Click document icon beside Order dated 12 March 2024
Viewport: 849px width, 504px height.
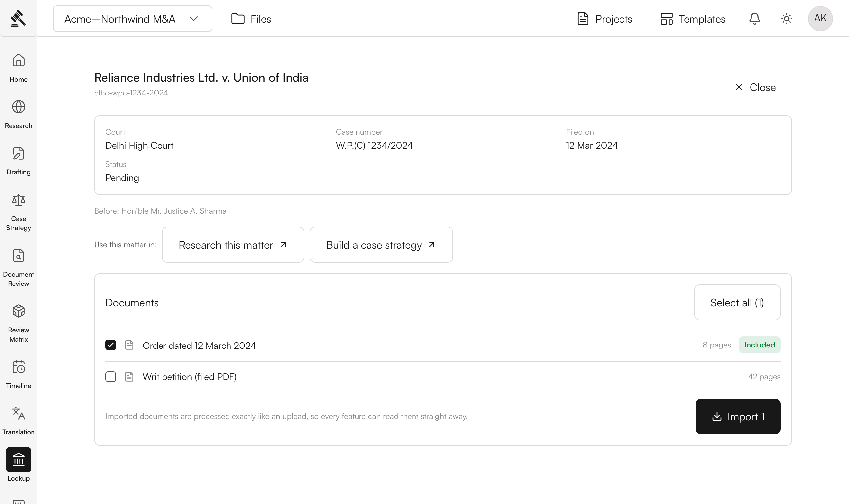129,345
